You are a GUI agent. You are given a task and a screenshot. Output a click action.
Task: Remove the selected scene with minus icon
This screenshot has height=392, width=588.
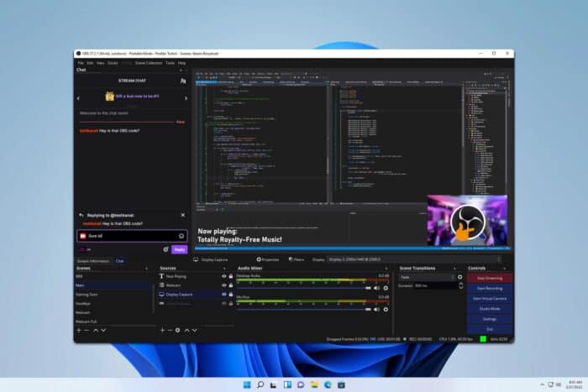tap(87, 330)
